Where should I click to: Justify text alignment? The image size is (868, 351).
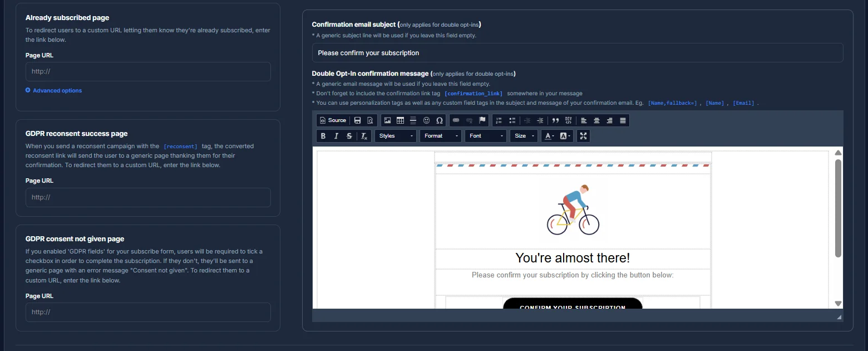[623, 120]
